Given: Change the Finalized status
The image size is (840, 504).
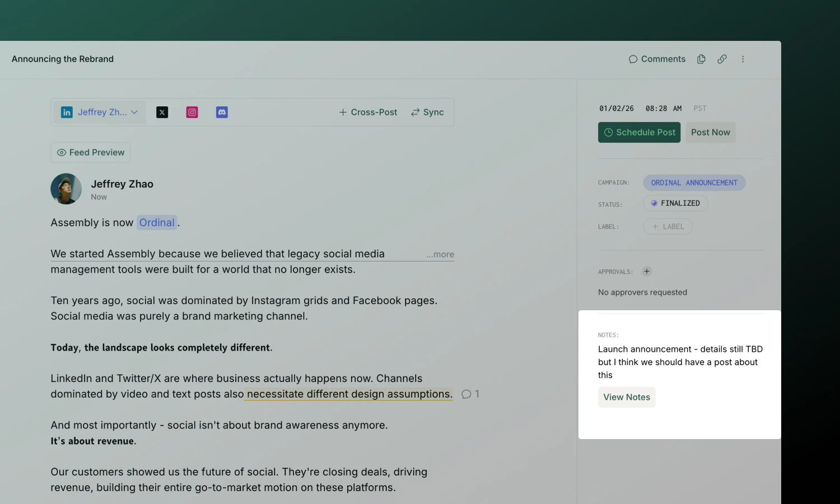Looking at the screenshot, I should click(675, 203).
